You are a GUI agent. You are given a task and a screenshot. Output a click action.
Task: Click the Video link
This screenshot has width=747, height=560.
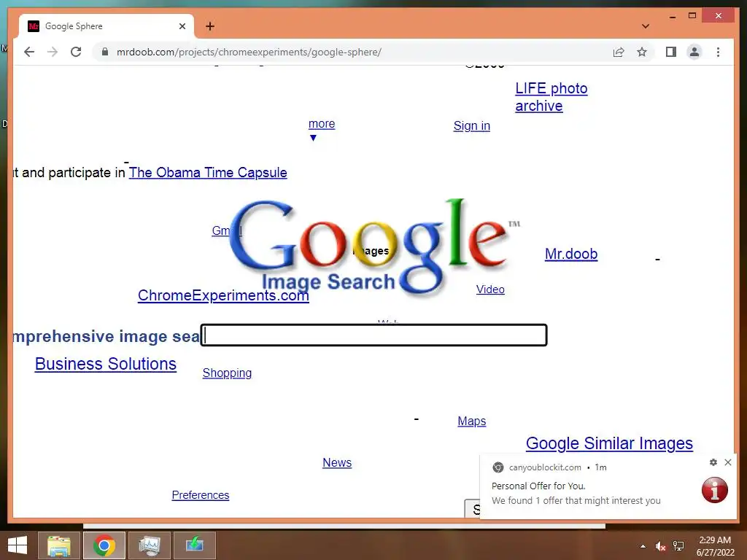tap(490, 289)
